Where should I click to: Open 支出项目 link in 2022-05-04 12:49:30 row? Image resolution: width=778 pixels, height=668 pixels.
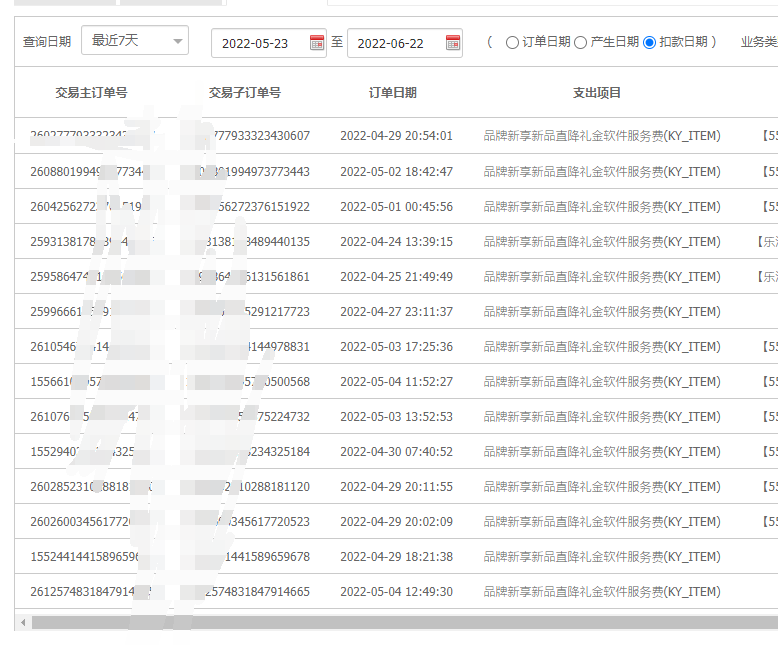(601, 592)
